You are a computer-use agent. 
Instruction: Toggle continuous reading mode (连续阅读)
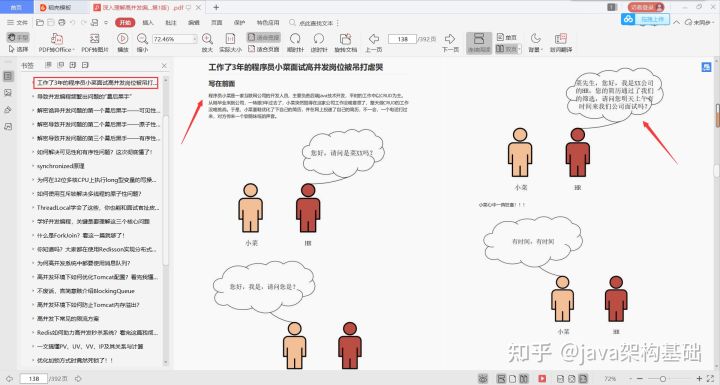tap(479, 43)
